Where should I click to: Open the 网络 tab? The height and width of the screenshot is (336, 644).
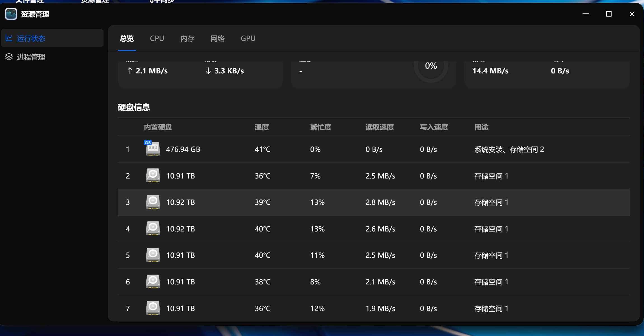217,38
